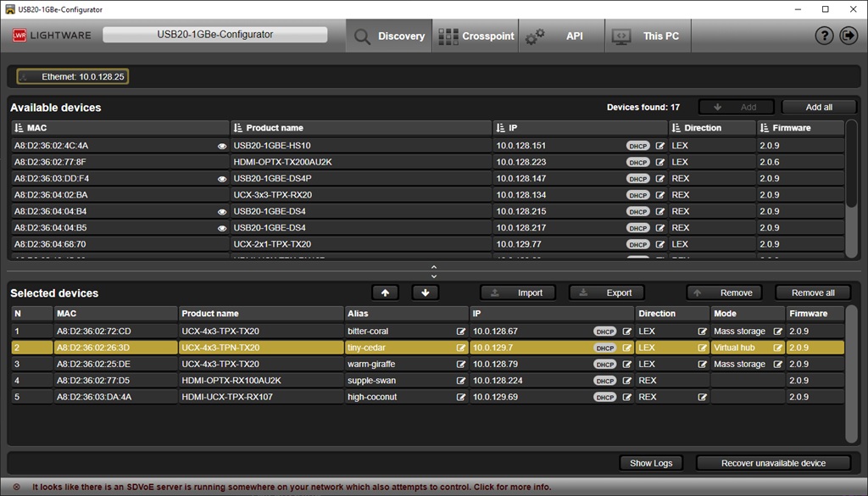Edit IP settings for 10.0.128.151
The height and width of the screenshot is (496, 868).
click(660, 146)
